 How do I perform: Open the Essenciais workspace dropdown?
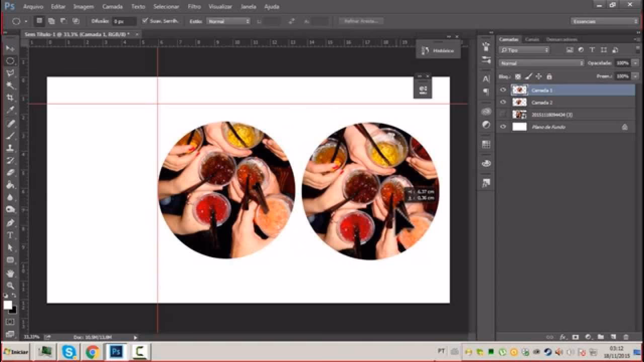[x=605, y=21]
